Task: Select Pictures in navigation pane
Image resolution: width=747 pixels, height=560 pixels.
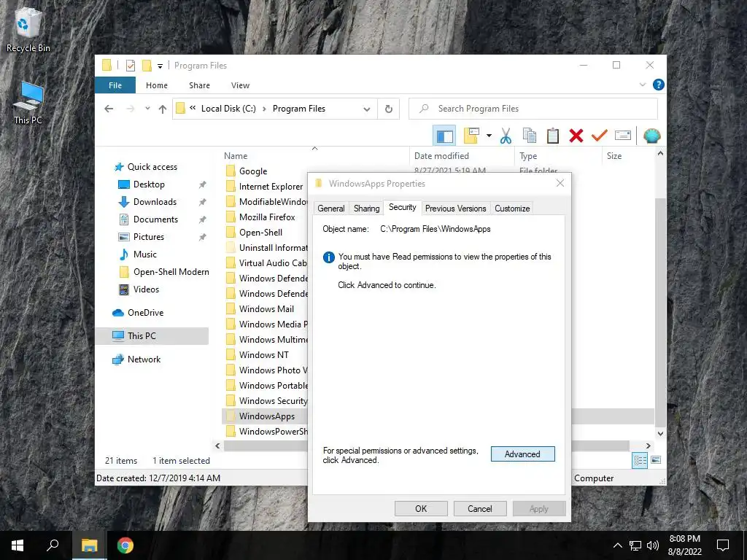Action: (148, 237)
